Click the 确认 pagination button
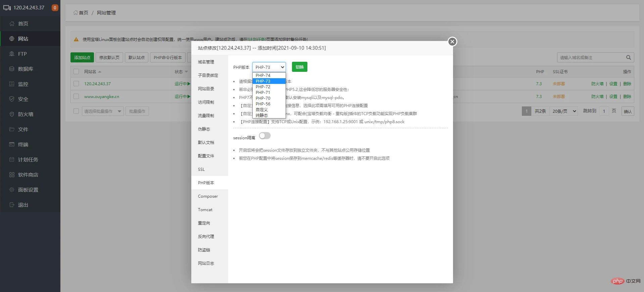This screenshot has height=292, width=644. [628, 111]
